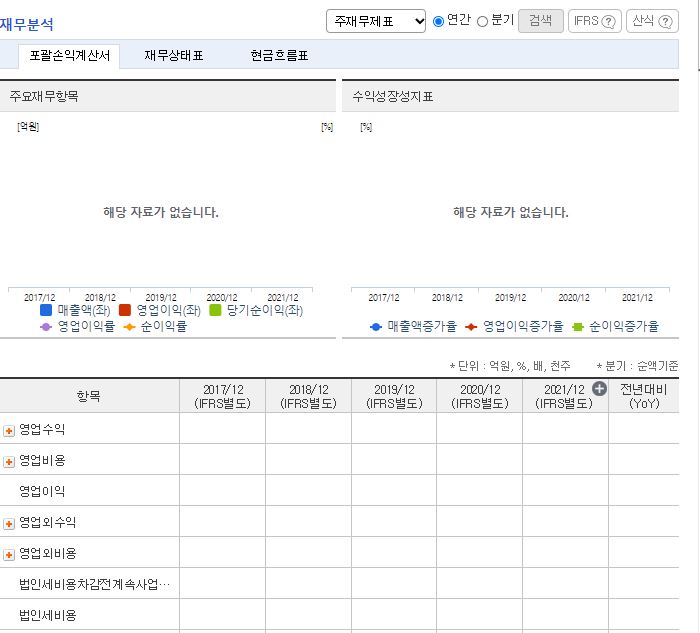
Task: Click the 항목 column header
Action: coord(88,396)
